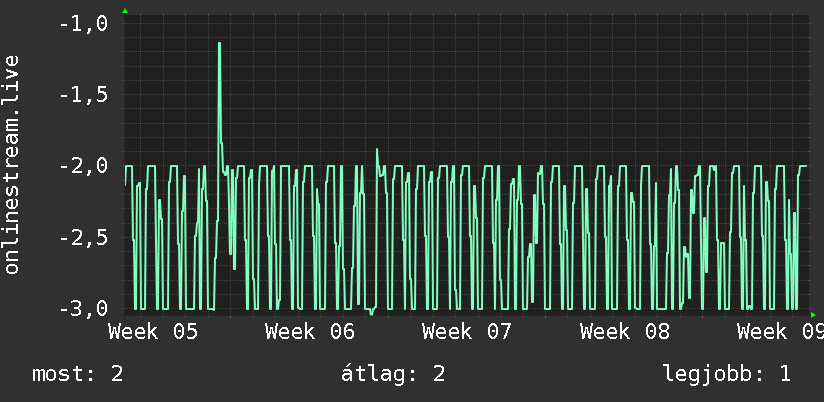The width and height of the screenshot is (824, 402).
Task: Click the green arrow atop the y-axis
Action: pos(125,11)
